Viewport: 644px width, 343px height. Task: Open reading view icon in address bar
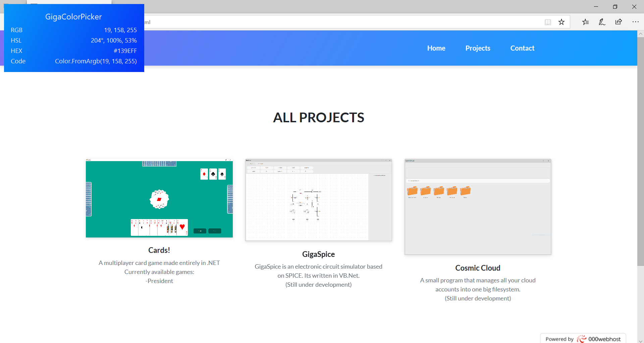(x=548, y=22)
